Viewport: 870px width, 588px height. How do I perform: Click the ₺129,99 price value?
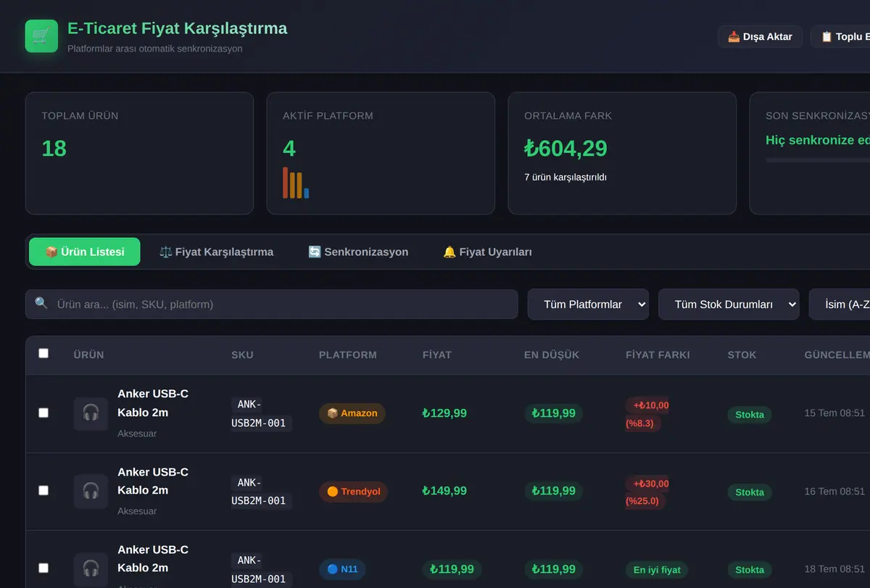444,413
